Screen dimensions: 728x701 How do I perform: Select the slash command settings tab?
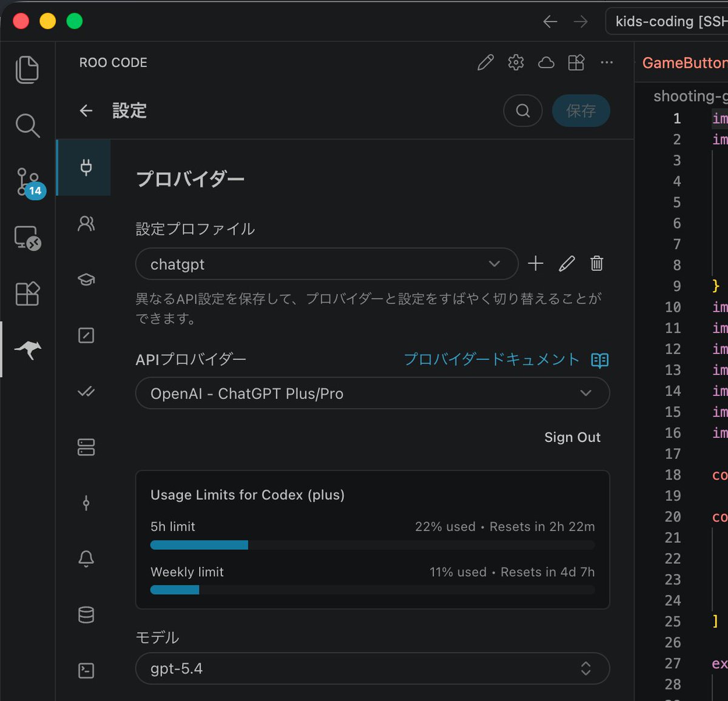tap(86, 335)
